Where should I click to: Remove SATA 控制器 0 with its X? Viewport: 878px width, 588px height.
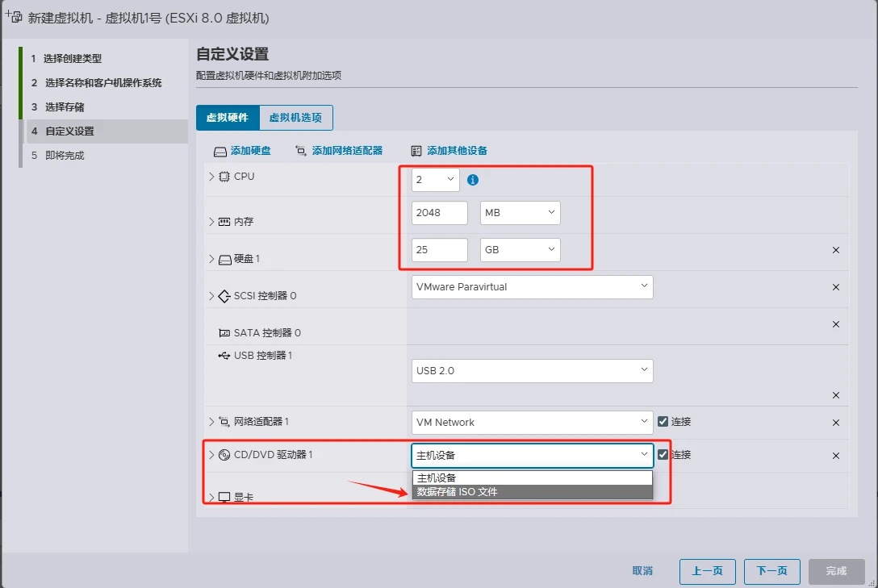point(835,324)
